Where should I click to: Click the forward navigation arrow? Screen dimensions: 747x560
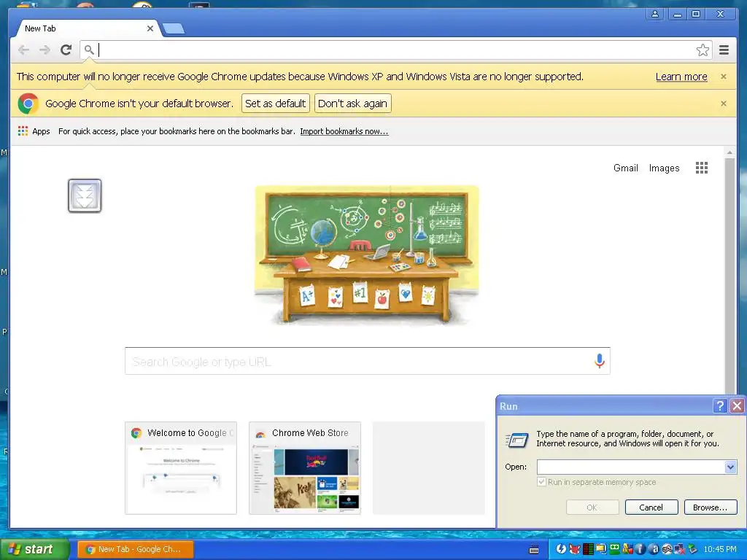(44, 50)
